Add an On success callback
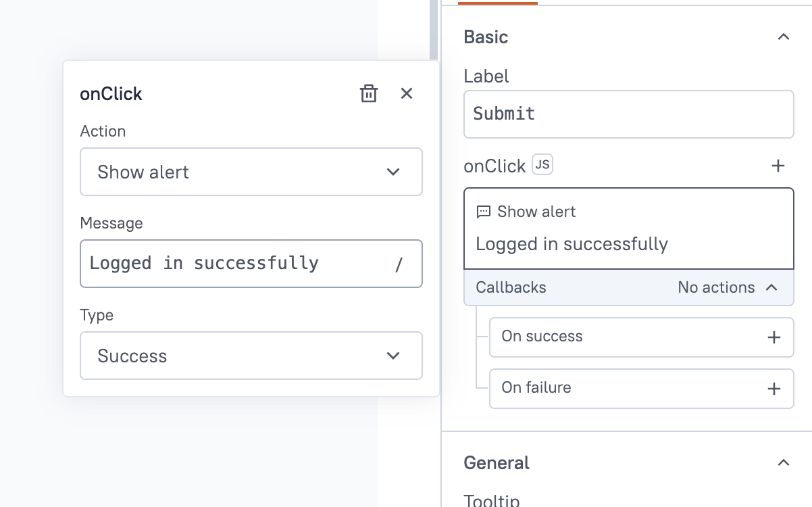The height and width of the screenshot is (507, 812). point(774,337)
